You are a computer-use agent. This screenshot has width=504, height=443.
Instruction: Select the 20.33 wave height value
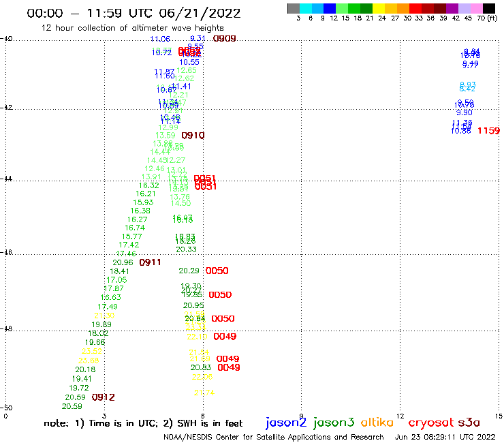tap(186, 249)
